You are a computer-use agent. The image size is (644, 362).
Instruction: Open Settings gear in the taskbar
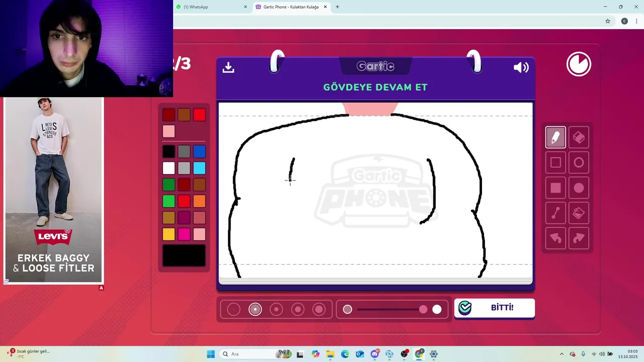tap(434, 354)
